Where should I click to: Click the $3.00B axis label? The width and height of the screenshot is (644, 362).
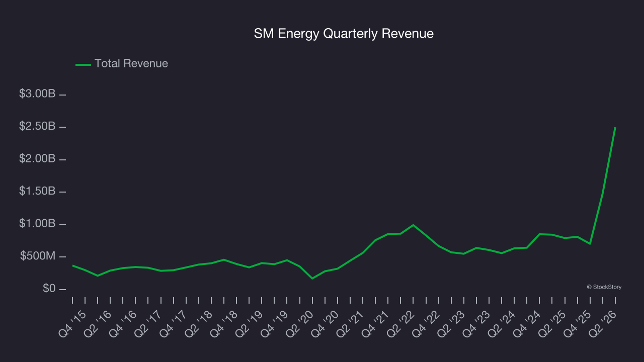37,94
